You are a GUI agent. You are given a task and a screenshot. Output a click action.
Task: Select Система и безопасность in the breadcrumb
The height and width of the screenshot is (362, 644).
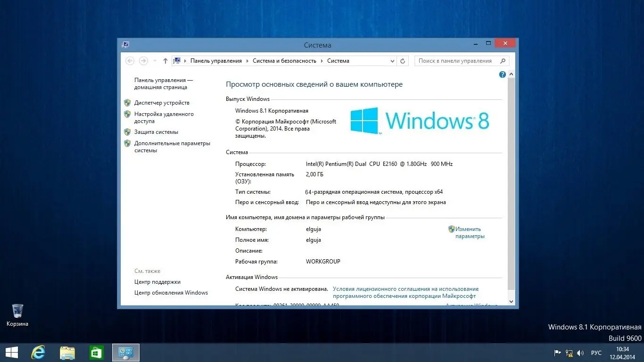(284, 61)
